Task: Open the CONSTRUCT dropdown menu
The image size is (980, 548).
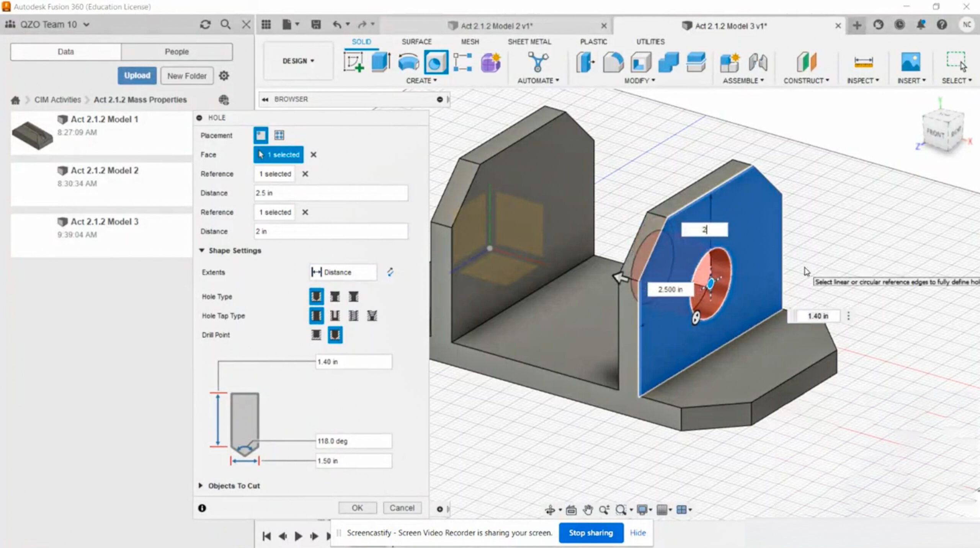Action: [806, 81]
